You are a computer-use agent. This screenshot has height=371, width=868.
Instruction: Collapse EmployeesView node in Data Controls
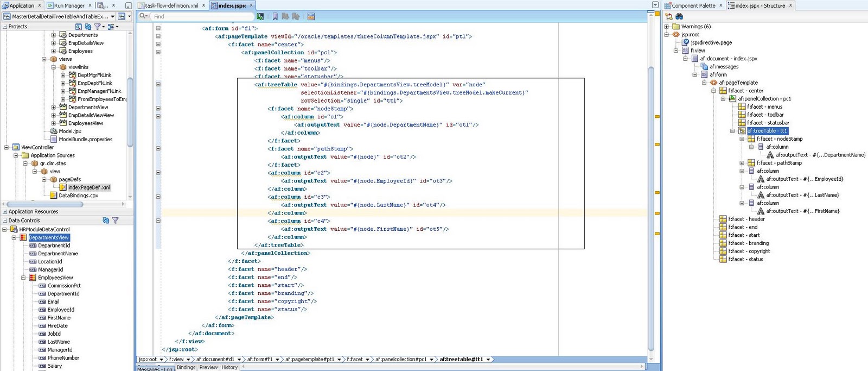(x=23, y=278)
